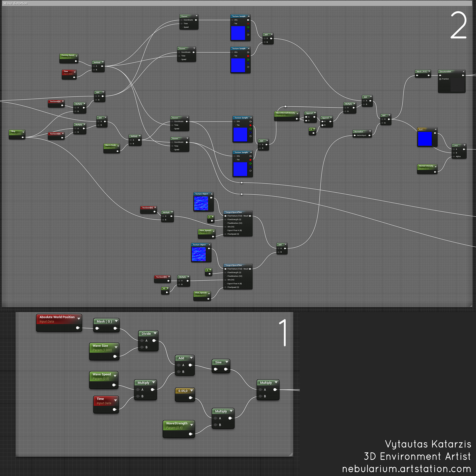
Task: Click the Panning Speed output pin
Action: click(76, 61)
